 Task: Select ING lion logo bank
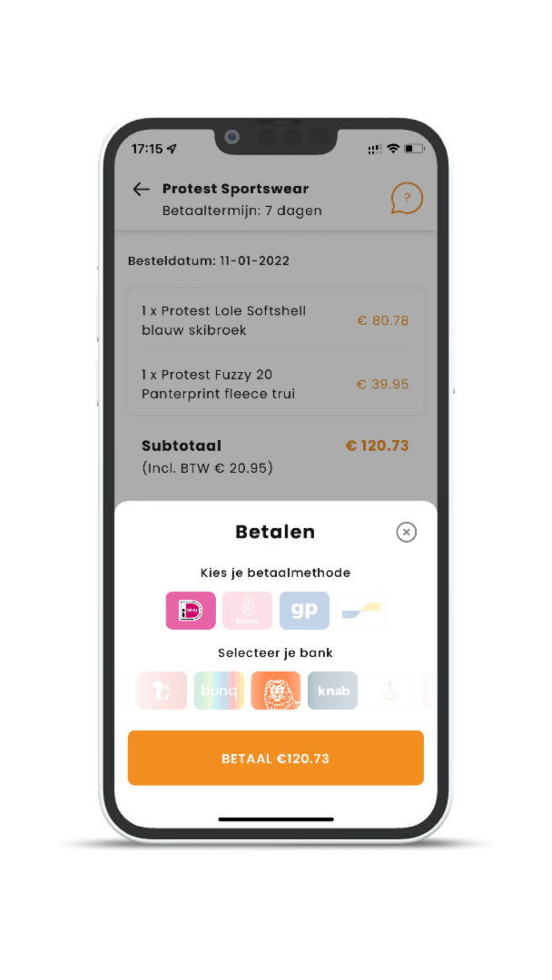click(276, 690)
